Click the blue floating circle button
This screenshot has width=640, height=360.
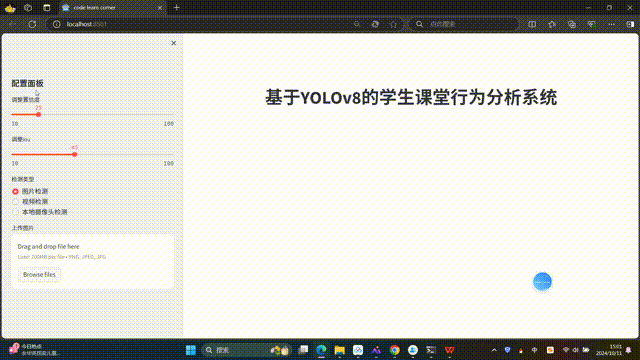(x=542, y=282)
